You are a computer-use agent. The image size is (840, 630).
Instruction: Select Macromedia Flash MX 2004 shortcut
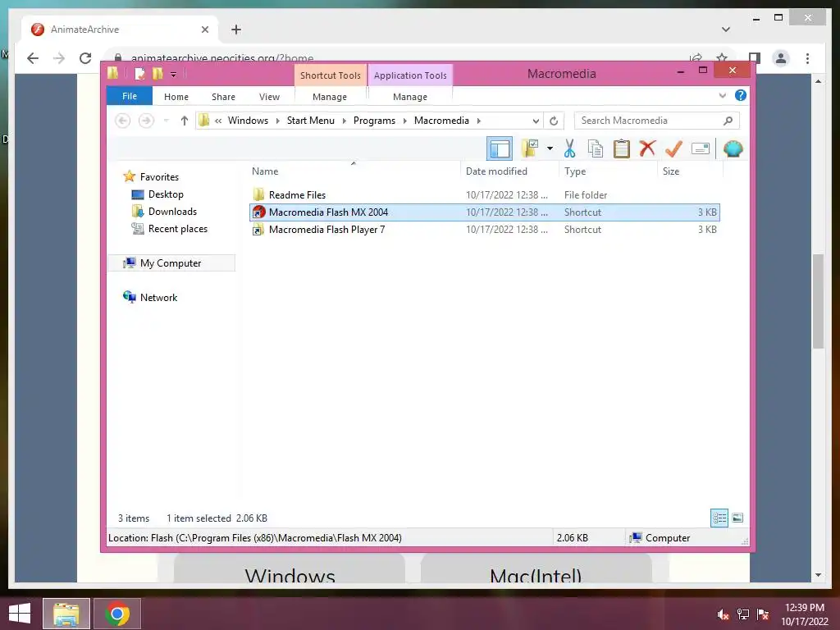[485, 212]
